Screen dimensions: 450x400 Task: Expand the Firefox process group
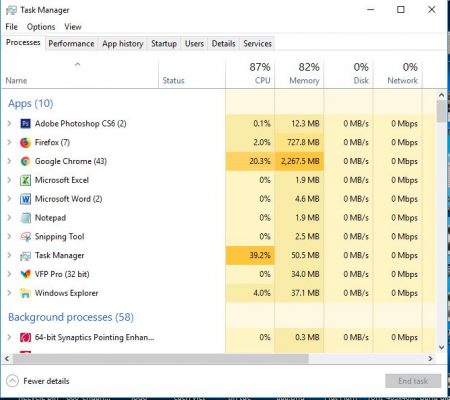point(9,143)
